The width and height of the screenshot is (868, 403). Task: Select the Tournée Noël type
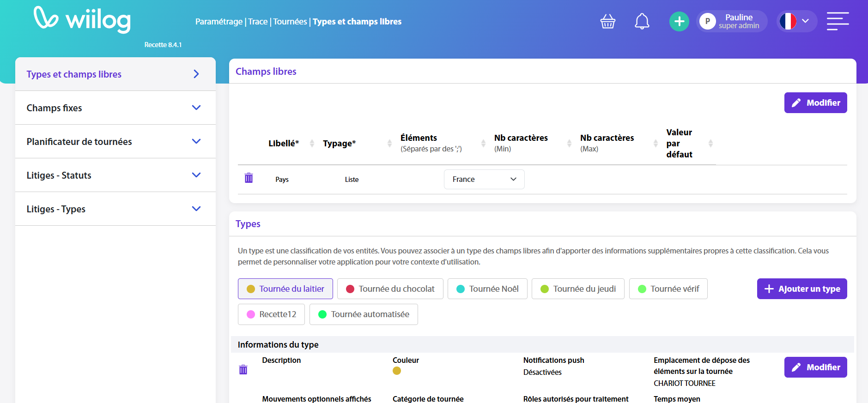tap(487, 289)
